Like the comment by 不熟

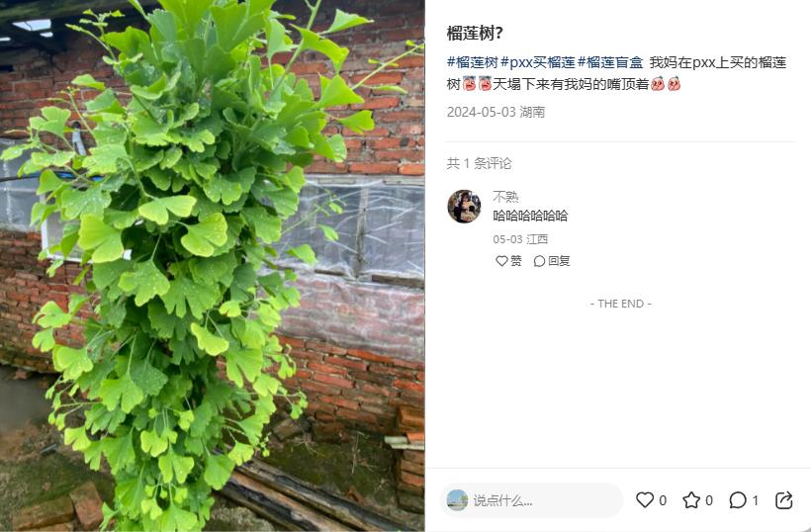[508, 261]
